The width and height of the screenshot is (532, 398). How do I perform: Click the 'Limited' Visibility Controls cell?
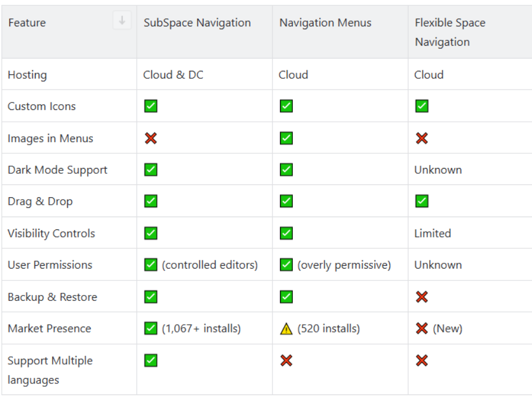[x=470, y=234]
